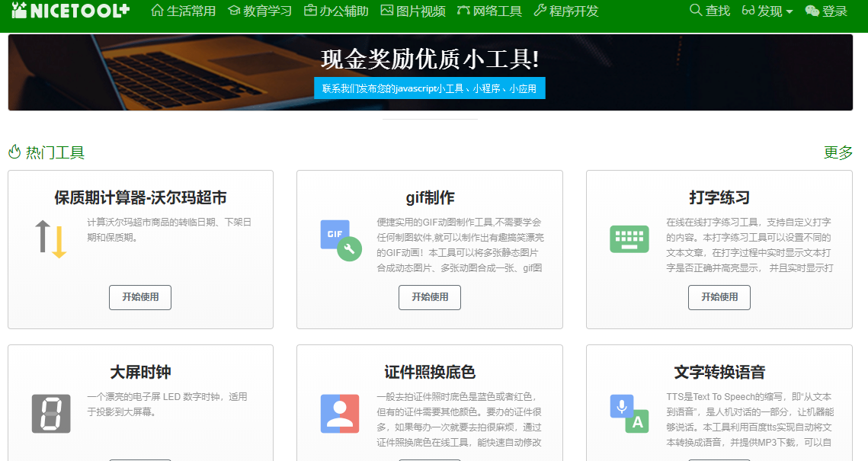This screenshot has width=868, height=461.
Task: Click the 登录 login link
Action: coord(826,11)
